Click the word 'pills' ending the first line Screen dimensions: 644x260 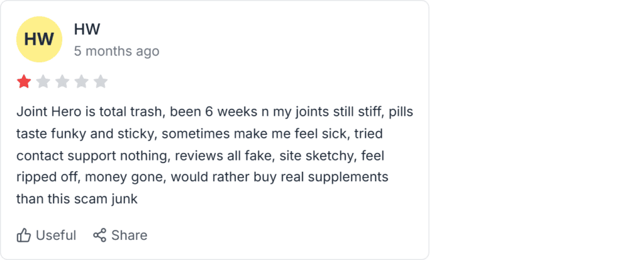point(401,112)
